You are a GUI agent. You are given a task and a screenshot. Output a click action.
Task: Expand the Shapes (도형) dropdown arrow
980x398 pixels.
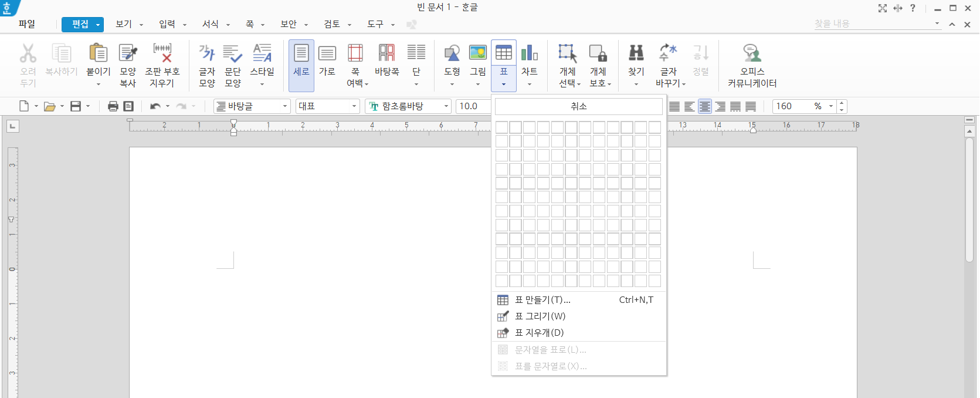(452, 84)
